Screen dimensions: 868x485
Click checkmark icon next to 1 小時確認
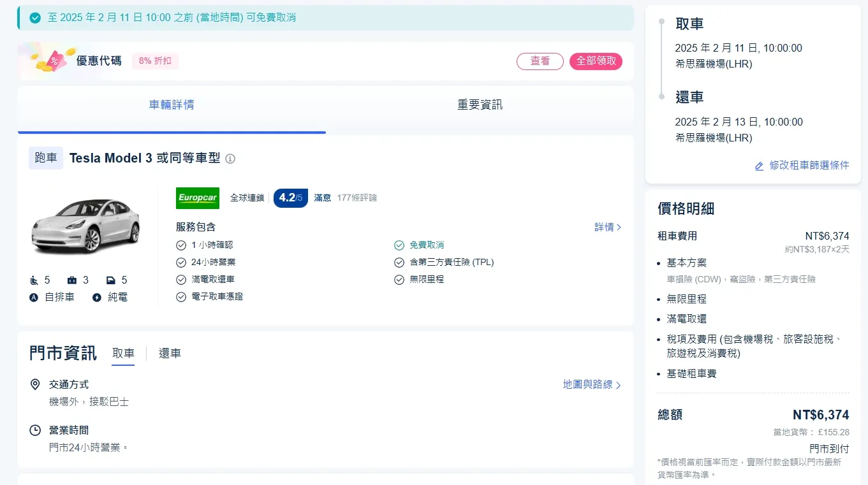(x=181, y=245)
